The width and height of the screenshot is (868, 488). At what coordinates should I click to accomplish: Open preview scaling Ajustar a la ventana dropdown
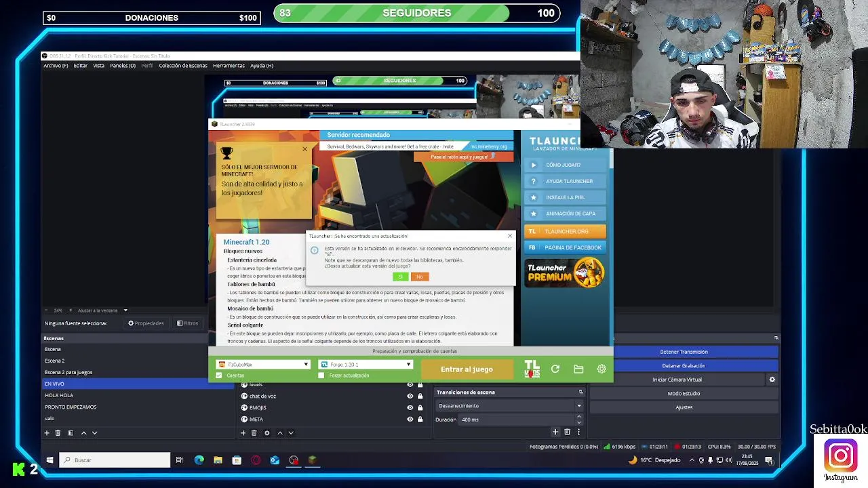[x=102, y=310]
